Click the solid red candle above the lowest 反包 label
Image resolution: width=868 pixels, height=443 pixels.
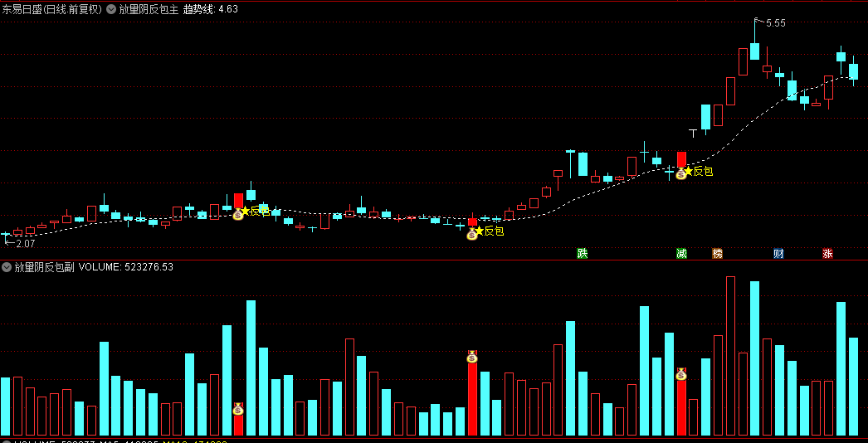[472, 222]
